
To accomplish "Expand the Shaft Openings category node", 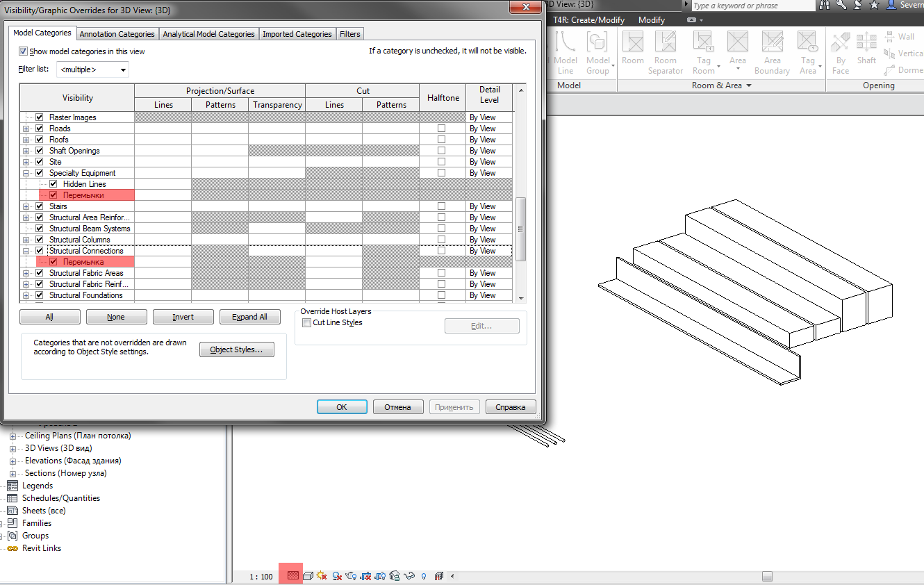I will tap(26, 151).
